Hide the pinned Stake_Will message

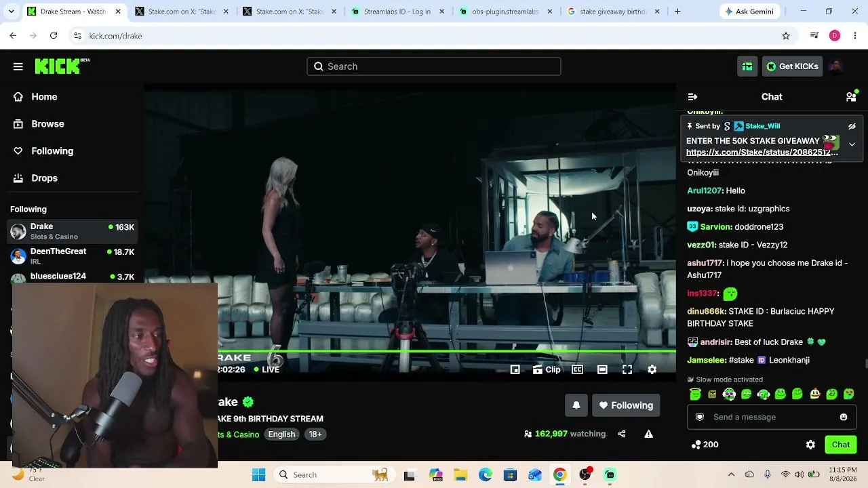[x=852, y=126]
